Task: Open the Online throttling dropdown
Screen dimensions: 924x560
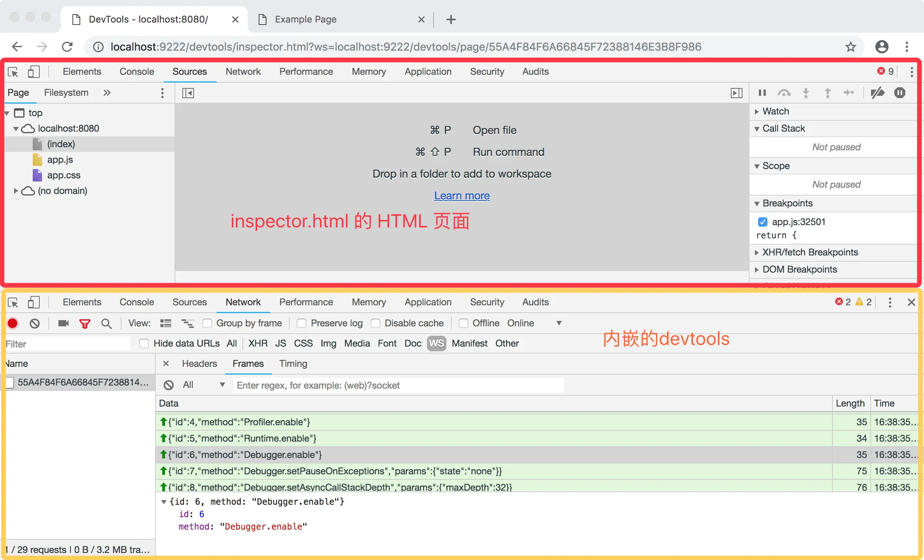Action: point(559,323)
